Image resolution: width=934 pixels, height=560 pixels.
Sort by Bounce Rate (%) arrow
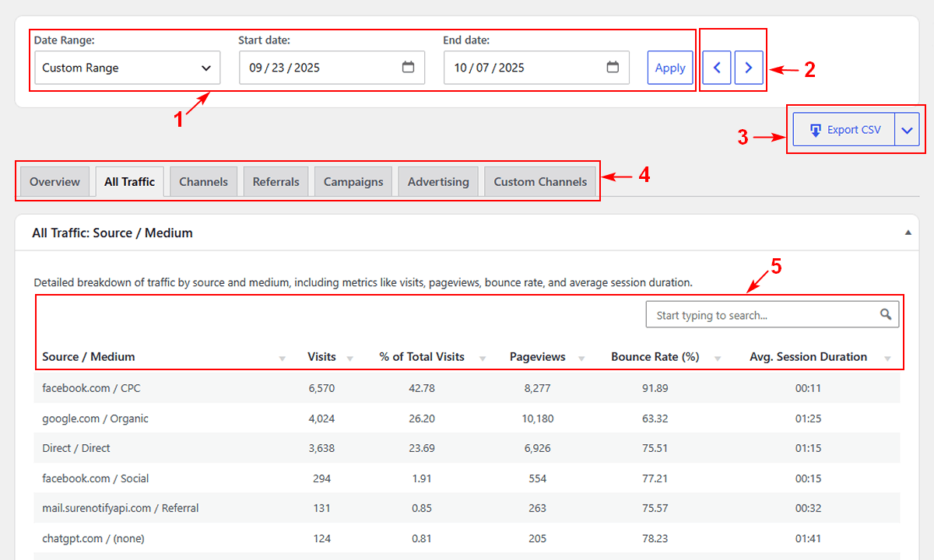pyautogui.click(x=717, y=358)
